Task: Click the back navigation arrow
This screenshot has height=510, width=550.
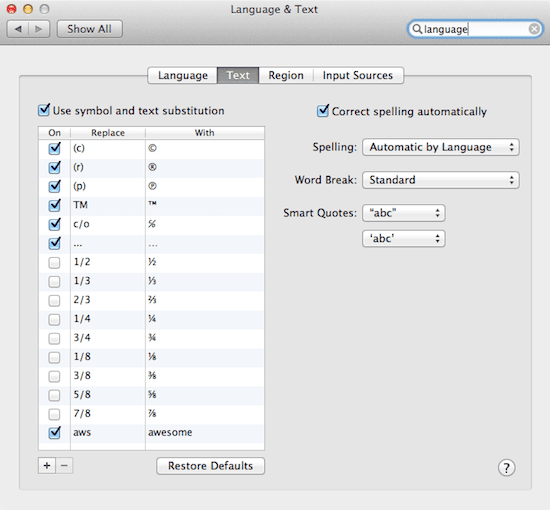Action: tap(18, 29)
